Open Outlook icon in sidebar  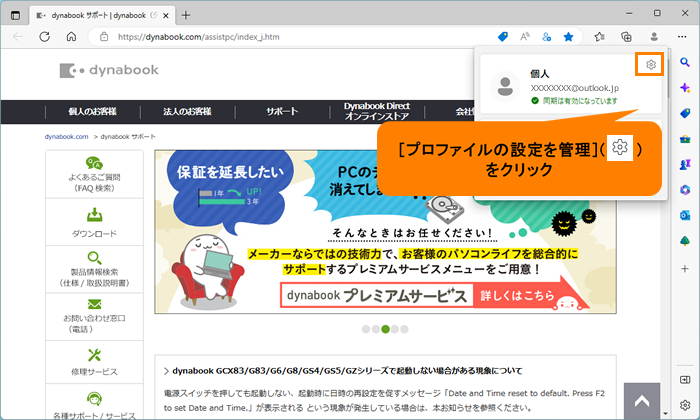(685, 216)
